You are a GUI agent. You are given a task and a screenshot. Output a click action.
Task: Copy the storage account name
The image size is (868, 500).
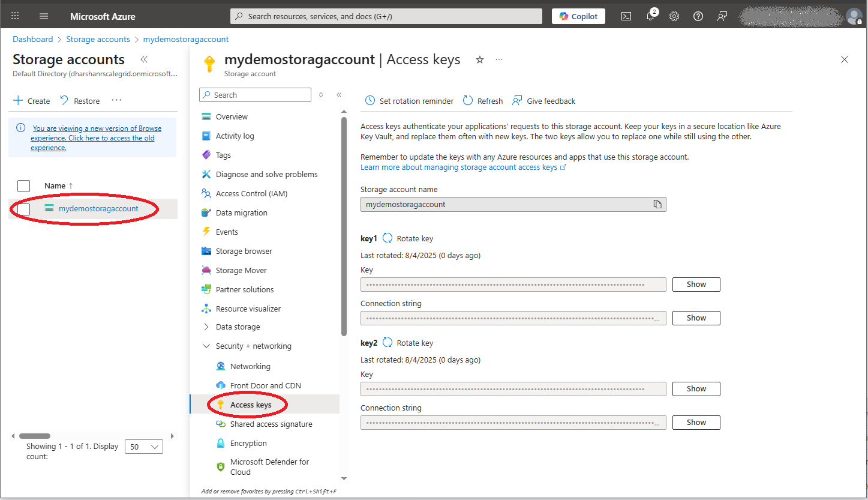pyautogui.click(x=657, y=204)
